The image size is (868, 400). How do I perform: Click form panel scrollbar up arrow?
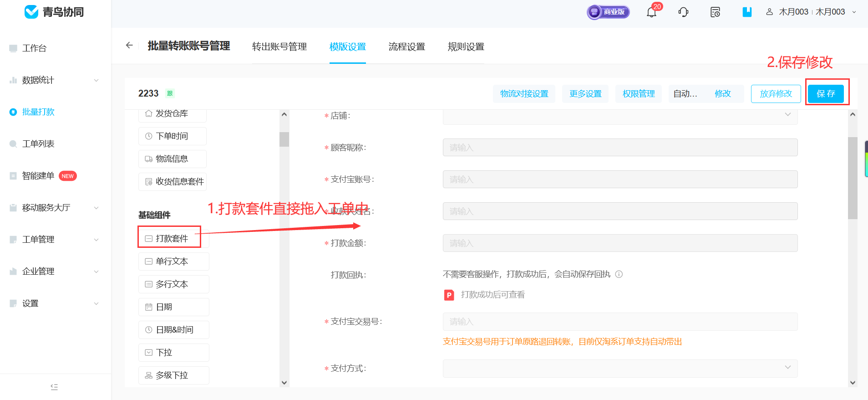click(x=853, y=114)
